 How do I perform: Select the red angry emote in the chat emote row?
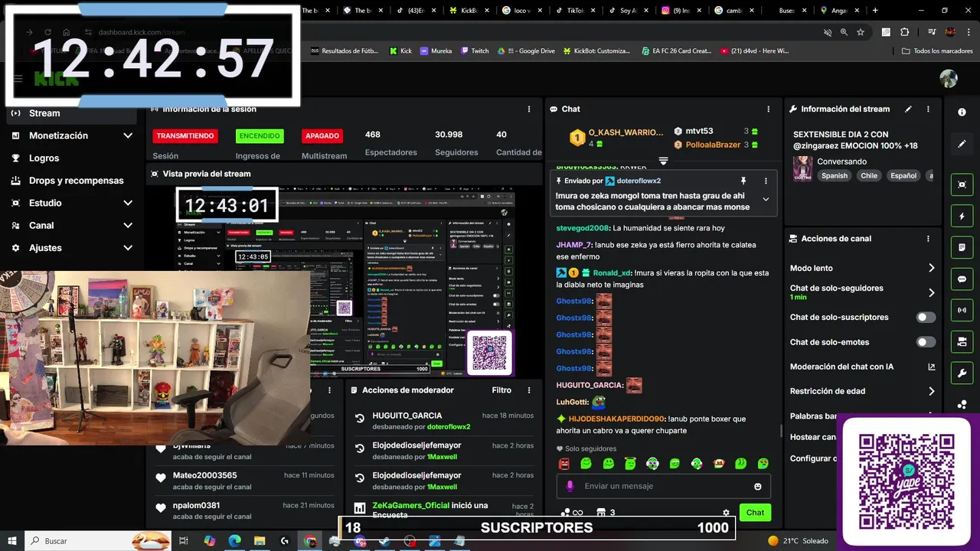pos(564,464)
